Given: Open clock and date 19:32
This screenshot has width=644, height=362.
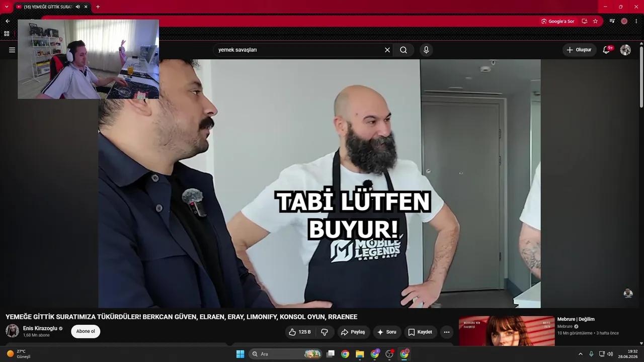Looking at the screenshot, I should 628,354.
